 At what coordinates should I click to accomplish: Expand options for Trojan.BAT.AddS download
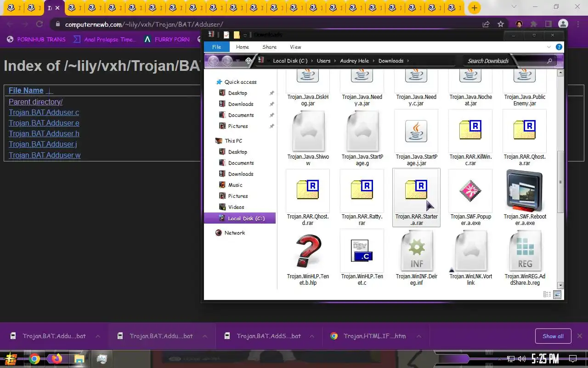click(312, 336)
